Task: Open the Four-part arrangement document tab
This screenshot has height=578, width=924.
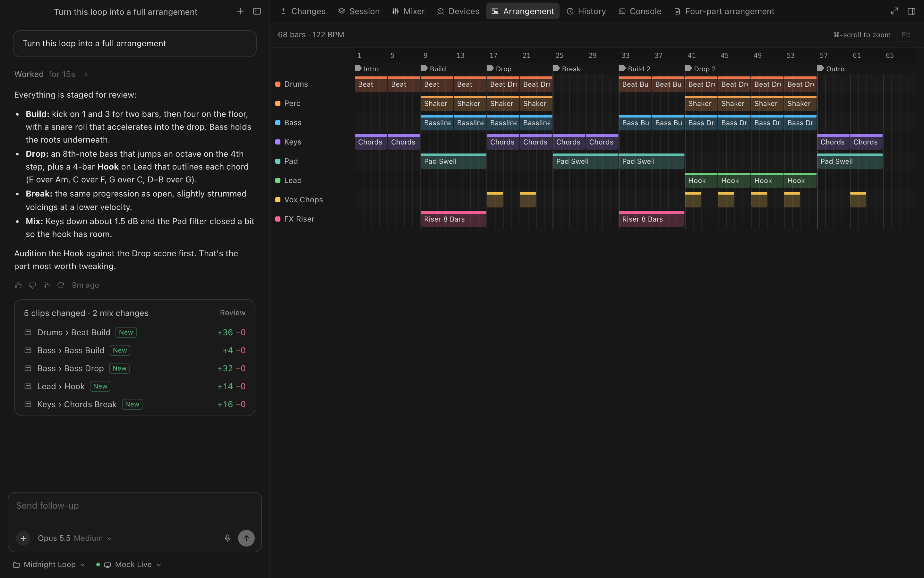Action: click(x=724, y=12)
